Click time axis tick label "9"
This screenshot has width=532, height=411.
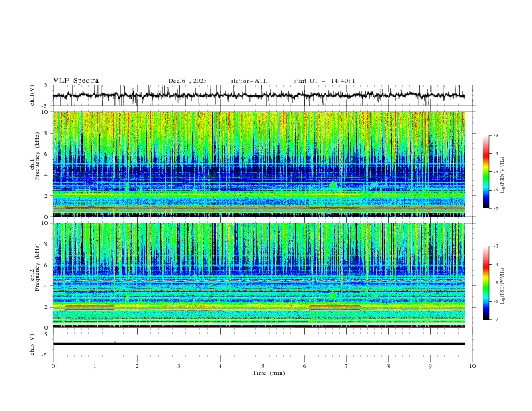coord(430,366)
